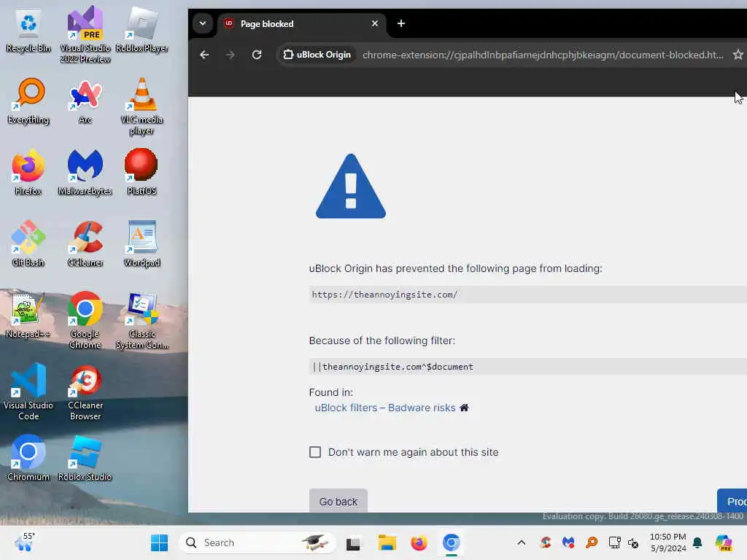This screenshot has height=560, width=747.
Task: Open the Roblox Player desktop shortcut
Action: (142, 29)
